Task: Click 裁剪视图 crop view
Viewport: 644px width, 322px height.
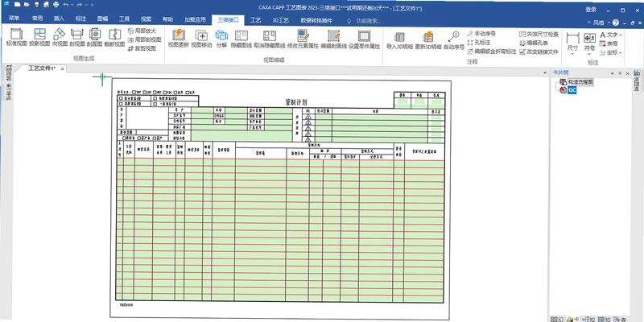Action: pyautogui.click(x=142, y=48)
